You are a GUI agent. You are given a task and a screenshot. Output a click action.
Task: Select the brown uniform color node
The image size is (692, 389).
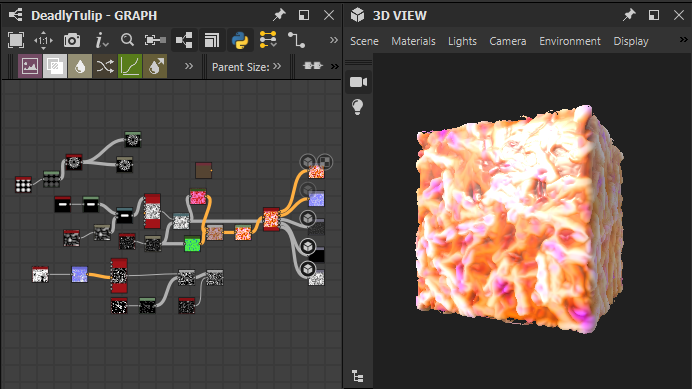coord(203,170)
